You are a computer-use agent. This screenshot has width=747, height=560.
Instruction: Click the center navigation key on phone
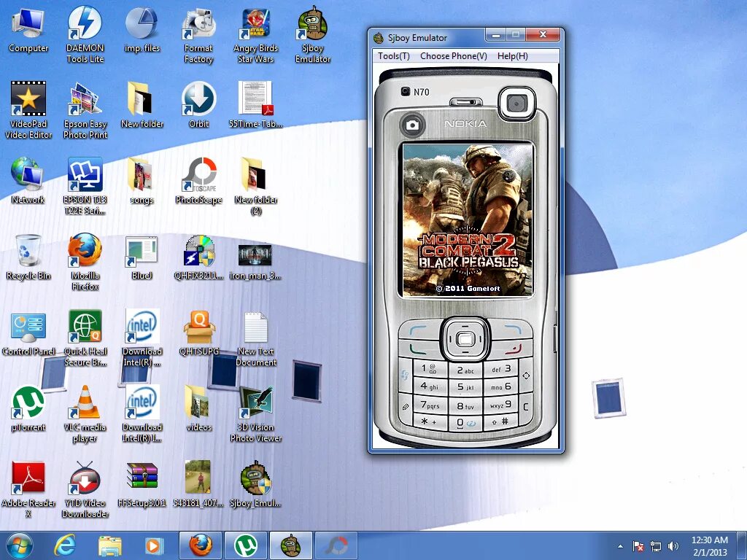(465, 340)
